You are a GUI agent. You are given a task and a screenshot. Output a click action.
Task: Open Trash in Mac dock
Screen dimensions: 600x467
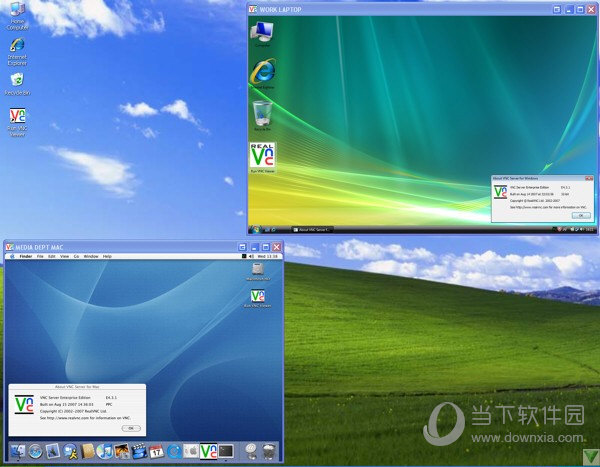(x=269, y=452)
